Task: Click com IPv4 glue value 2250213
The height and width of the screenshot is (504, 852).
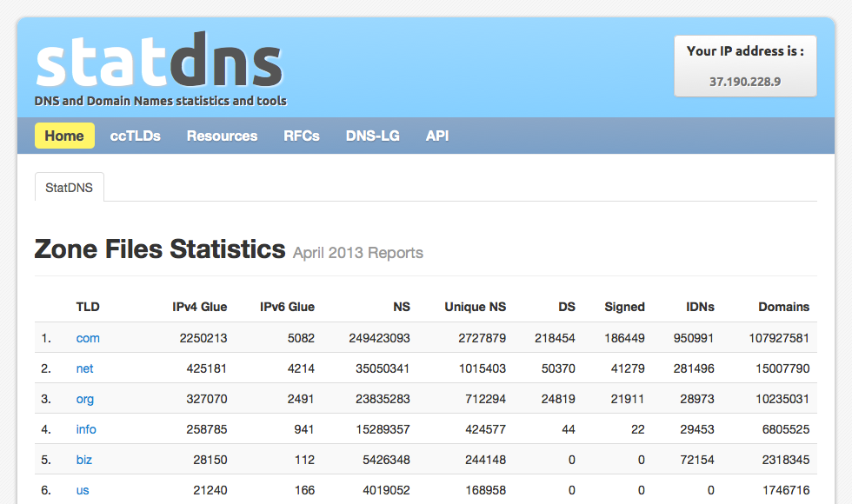Action: tap(203, 338)
